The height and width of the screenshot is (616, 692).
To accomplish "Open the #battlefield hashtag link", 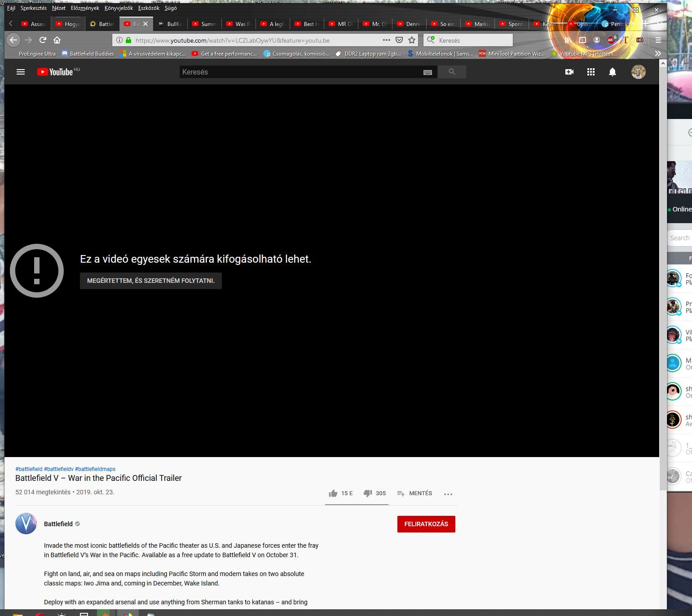I will [29, 469].
